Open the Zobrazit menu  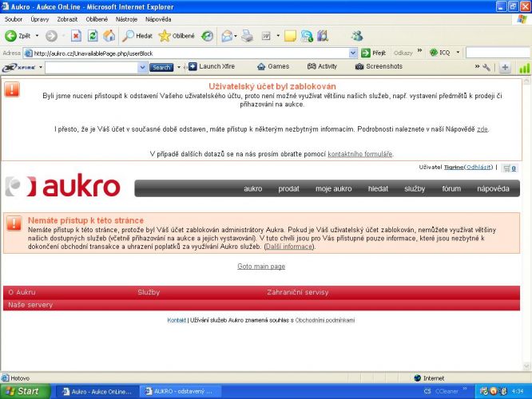pos(67,19)
